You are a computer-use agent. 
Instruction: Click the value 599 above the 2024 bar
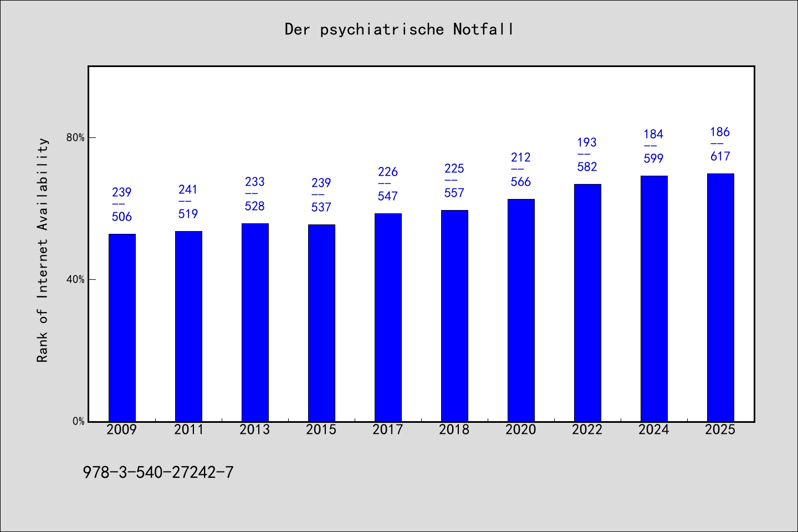pos(654,158)
